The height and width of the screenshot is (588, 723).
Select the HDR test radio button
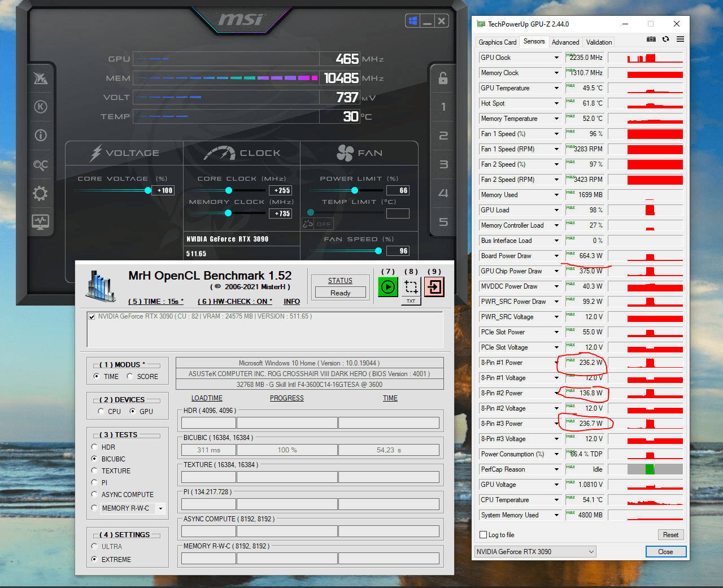click(x=94, y=447)
